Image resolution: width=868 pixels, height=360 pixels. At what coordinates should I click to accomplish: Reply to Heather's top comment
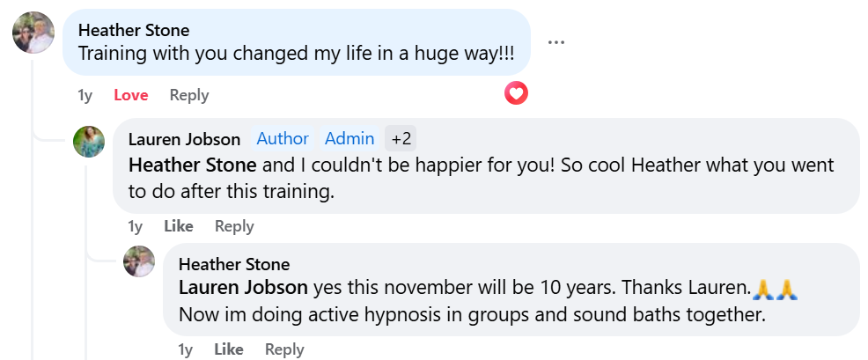189,95
